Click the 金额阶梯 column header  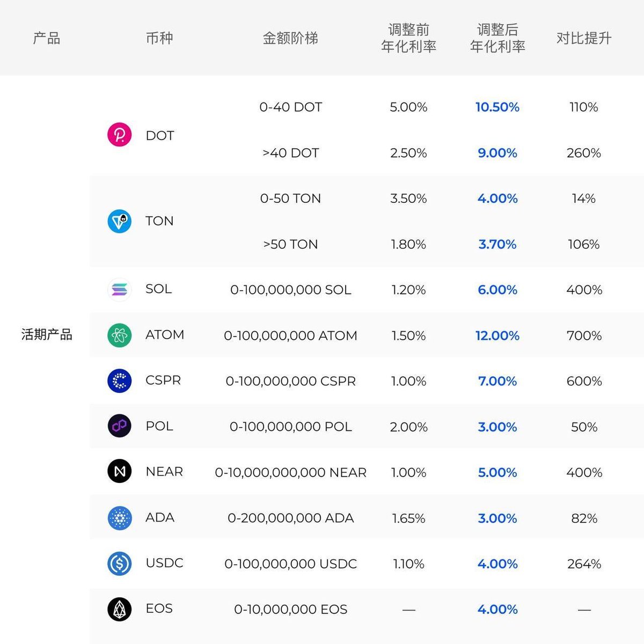coord(290,38)
